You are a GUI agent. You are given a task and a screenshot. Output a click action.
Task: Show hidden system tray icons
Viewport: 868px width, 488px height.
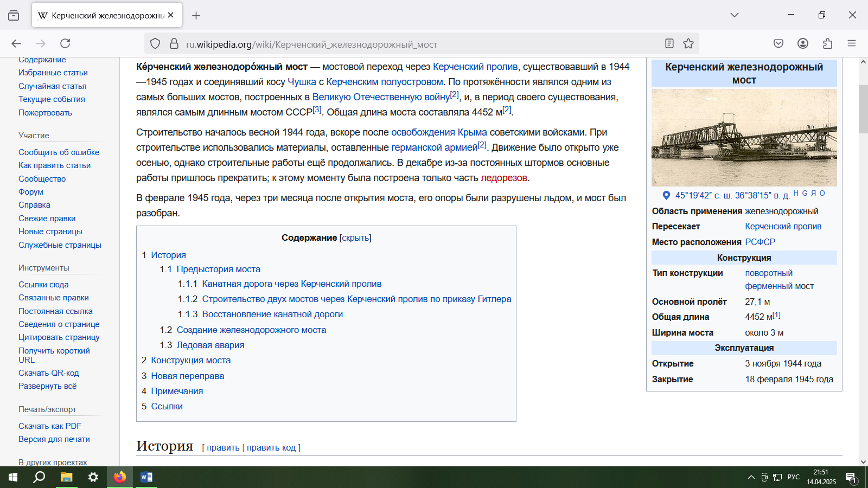pos(751,477)
